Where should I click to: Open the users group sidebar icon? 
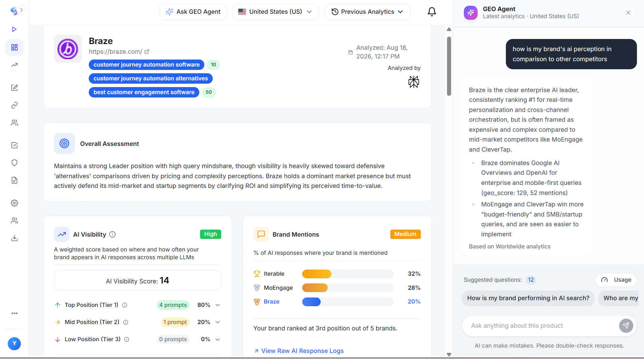coord(14,123)
